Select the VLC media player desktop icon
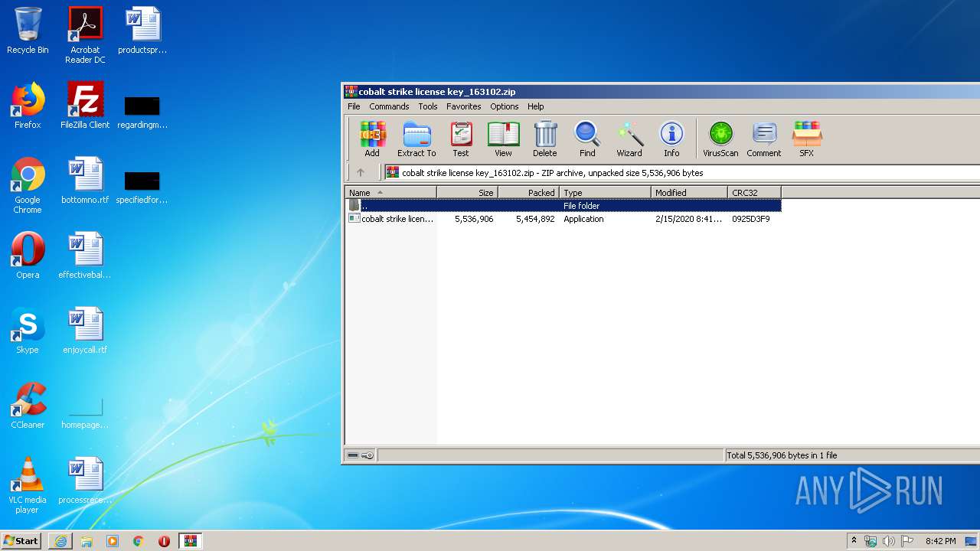Image resolution: width=980 pixels, height=551 pixels. (28, 485)
